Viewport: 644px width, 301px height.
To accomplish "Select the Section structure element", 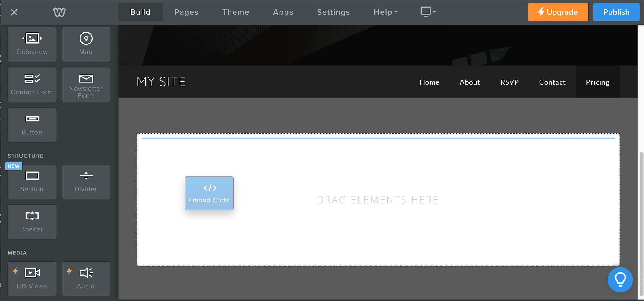I will click(x=32, y=182).
